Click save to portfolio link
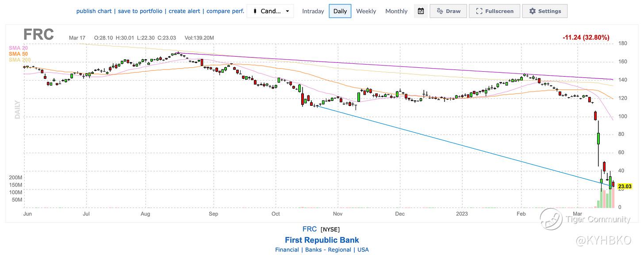 (140, 11)
